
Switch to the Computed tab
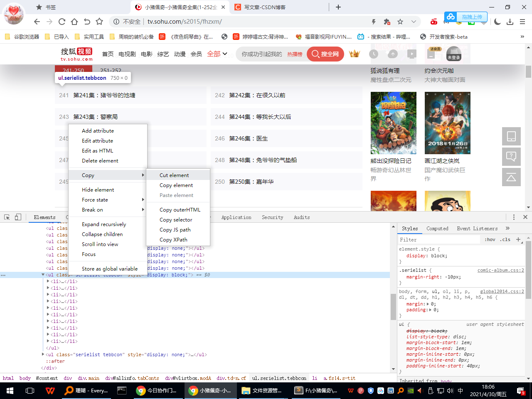click(437, 229)
